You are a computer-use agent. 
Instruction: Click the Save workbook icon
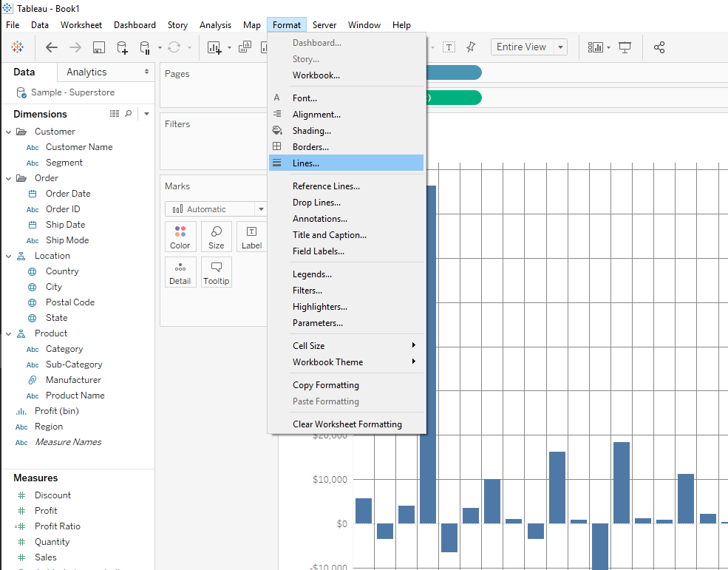[x=98, y=47]
